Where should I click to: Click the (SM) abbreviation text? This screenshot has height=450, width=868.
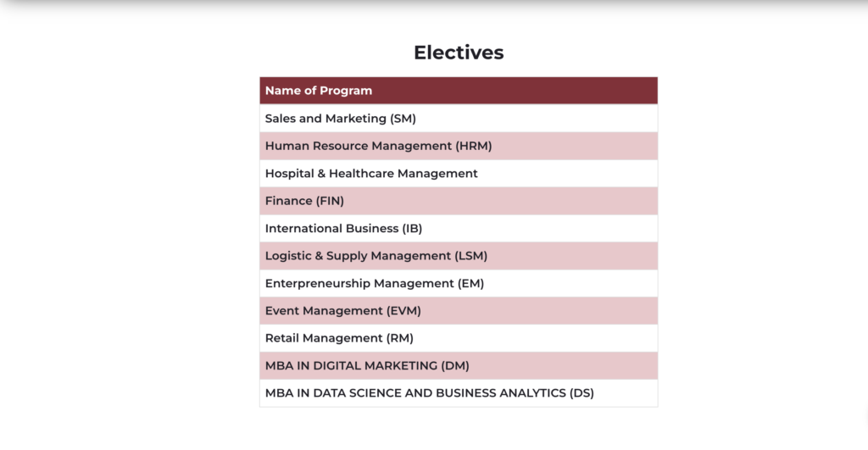(x=403, y=119)
